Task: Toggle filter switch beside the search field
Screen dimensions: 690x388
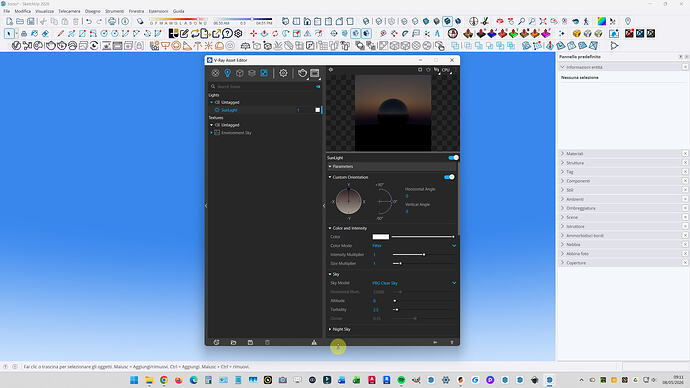Action: (x=318, y=87)
